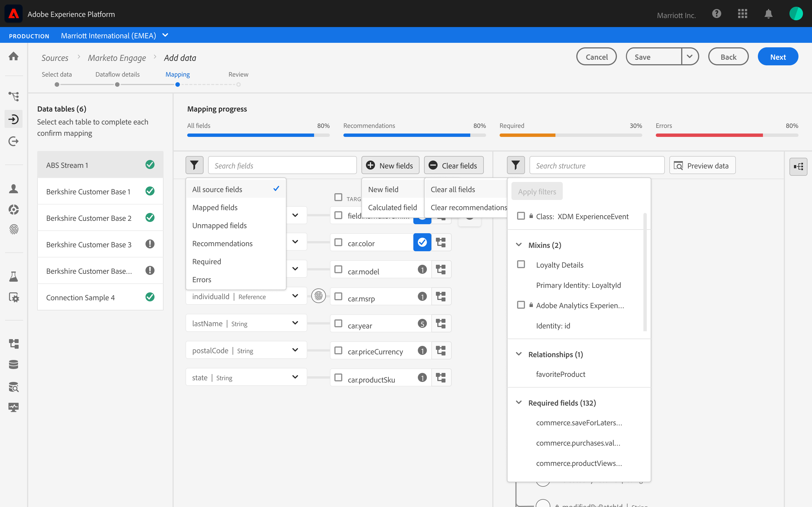The width and height of the screenshot is (812, 507).
Task: Open Profiles from the left navigation
Action: click(14, 189)
